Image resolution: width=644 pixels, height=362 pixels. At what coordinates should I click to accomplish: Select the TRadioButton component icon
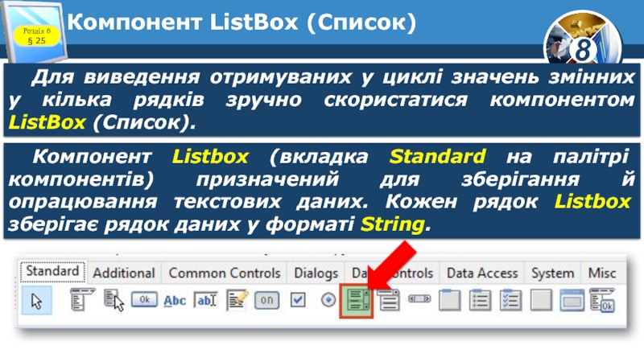click(x=328, y=300)
